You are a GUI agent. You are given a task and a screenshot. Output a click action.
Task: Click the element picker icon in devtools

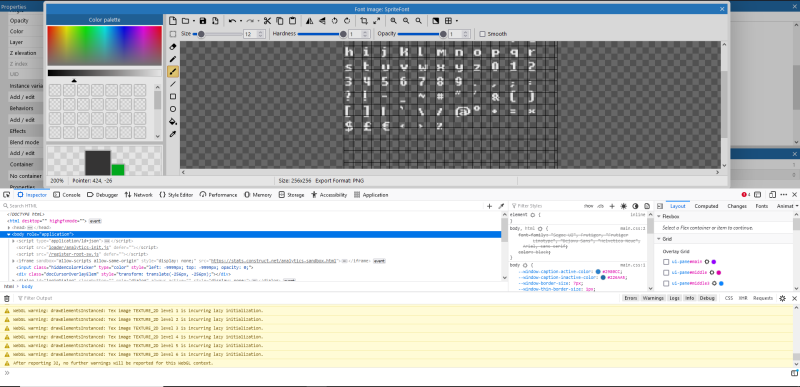6,195
